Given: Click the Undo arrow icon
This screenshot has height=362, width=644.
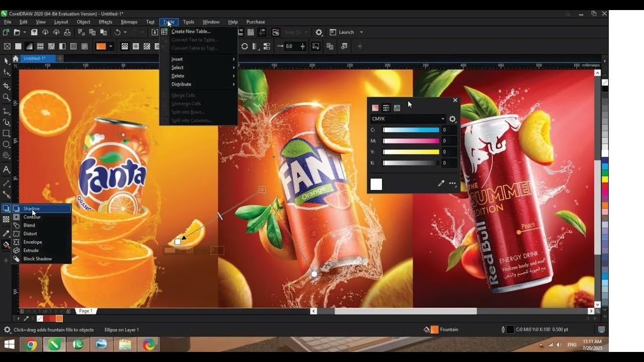Looking at the screenshot, I should pyautogui.click(x=117, y=32).
